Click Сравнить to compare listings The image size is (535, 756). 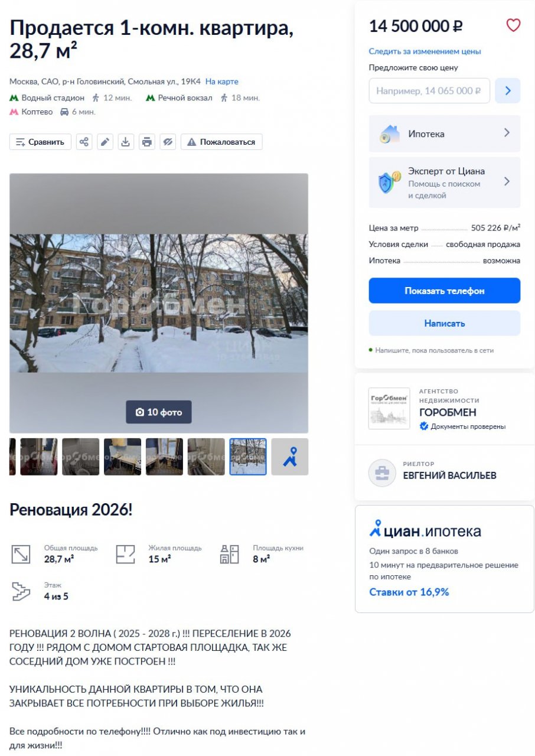point(40,142)
